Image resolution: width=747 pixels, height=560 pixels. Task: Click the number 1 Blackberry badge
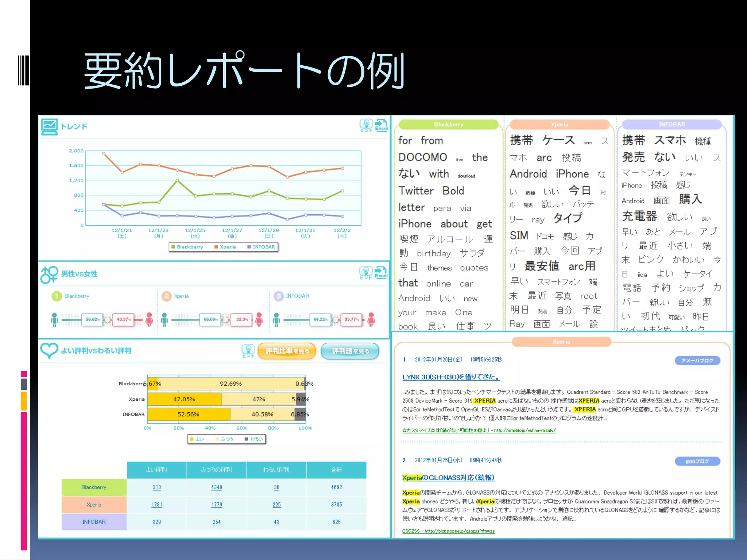tap(57, 296)
